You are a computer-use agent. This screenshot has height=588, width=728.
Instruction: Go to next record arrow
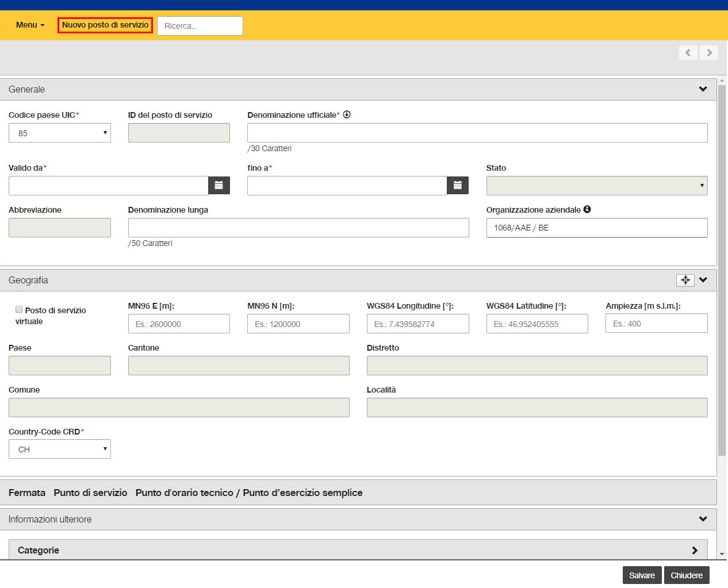click(x=709, y=52)
